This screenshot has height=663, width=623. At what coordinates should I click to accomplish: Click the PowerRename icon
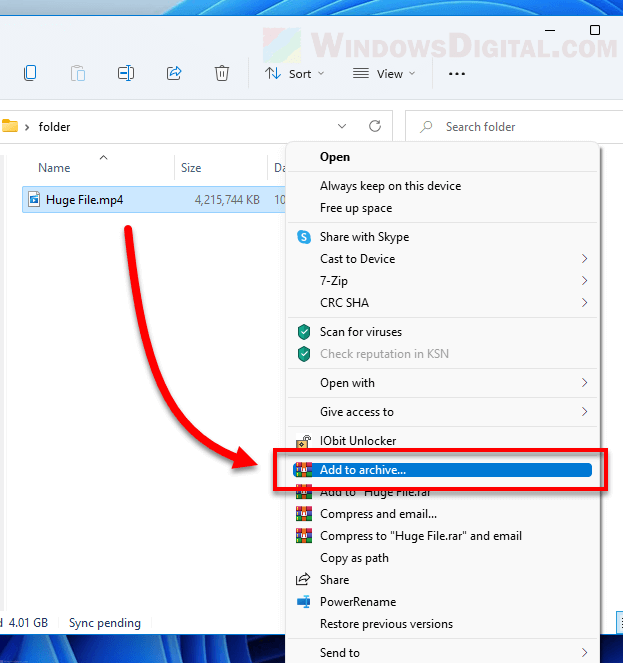click(x=303, y=601)
